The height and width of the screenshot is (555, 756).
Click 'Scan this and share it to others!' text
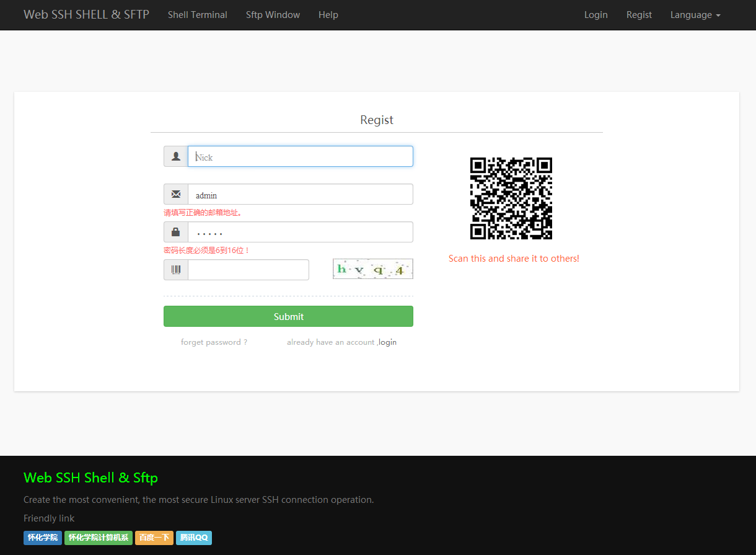coord(514,259)
